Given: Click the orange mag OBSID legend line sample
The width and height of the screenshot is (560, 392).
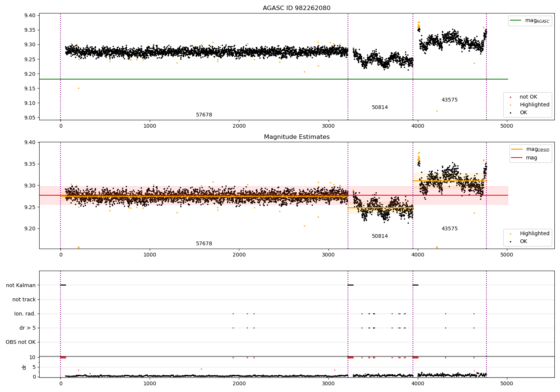Looking at the screenshot, I should [x=517, y=149].
